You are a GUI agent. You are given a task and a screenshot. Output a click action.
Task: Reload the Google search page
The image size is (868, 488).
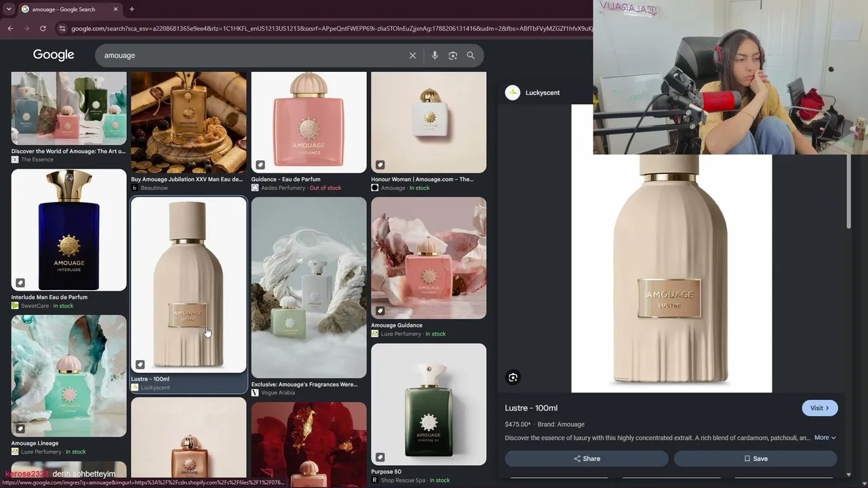(x=43, y=28)
